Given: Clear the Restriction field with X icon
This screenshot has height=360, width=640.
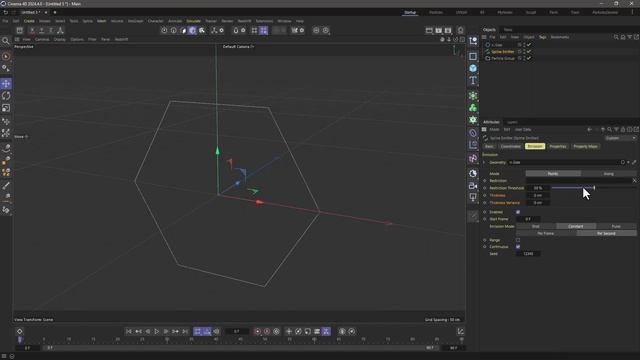Looking at the screenshot, I should pos(634,180).
